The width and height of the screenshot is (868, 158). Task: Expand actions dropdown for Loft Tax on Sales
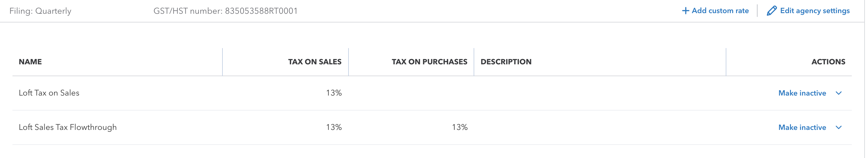pyautogui.click(x=839, y=93)
